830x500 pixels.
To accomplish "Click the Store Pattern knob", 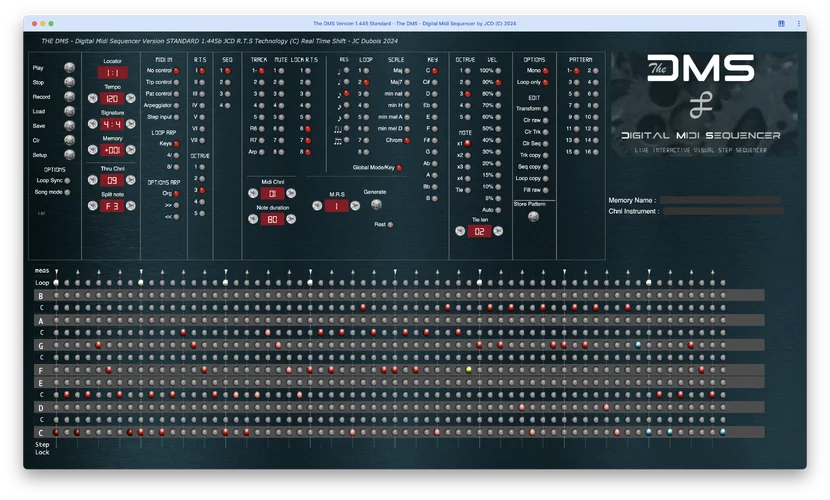I will pos(532,216).
